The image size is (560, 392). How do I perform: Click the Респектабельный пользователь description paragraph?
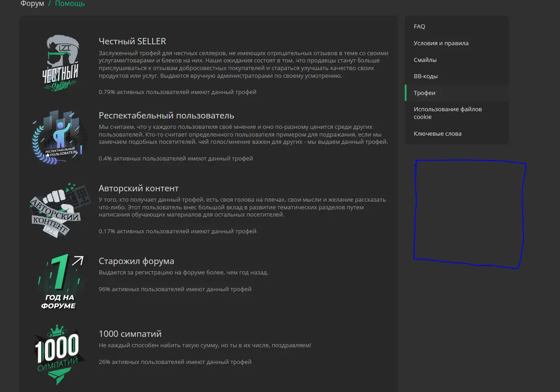[244, 135]
